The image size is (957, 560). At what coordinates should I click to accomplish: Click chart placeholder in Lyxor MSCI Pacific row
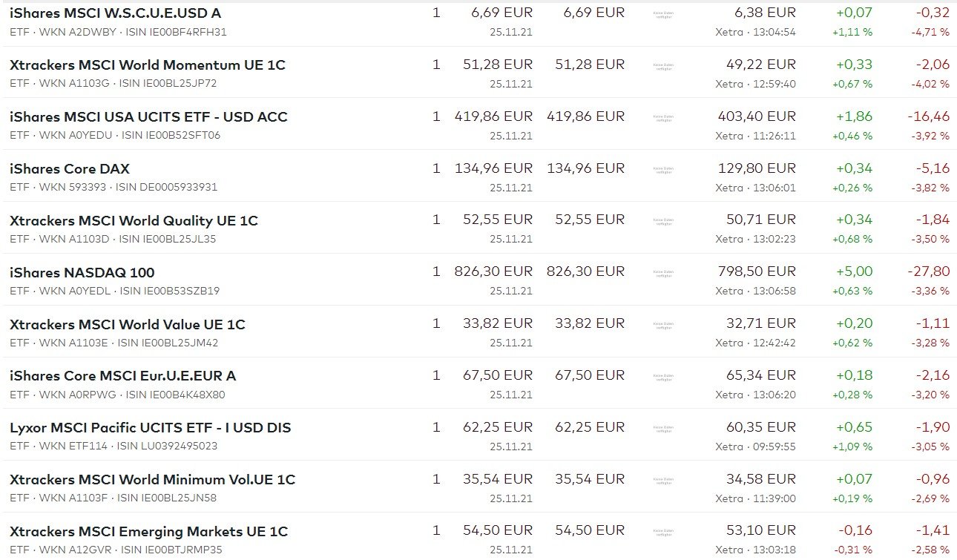click(663, 428)
